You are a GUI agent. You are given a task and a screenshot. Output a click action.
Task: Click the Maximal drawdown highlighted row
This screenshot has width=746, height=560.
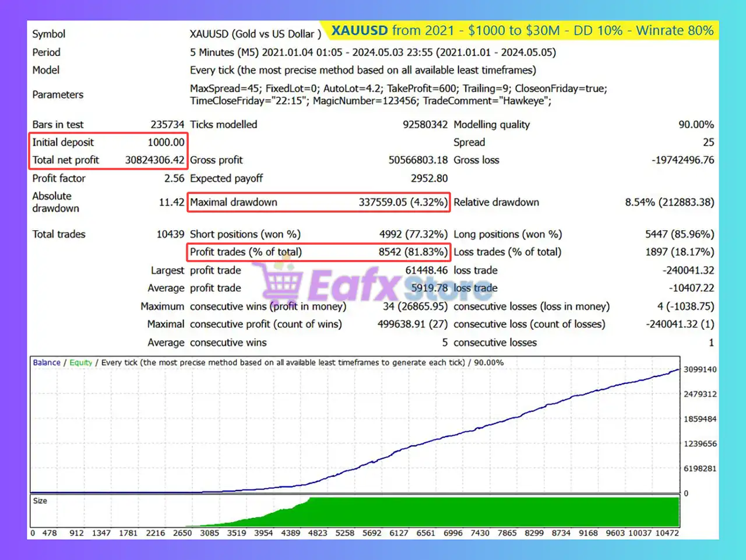point(318,202)
